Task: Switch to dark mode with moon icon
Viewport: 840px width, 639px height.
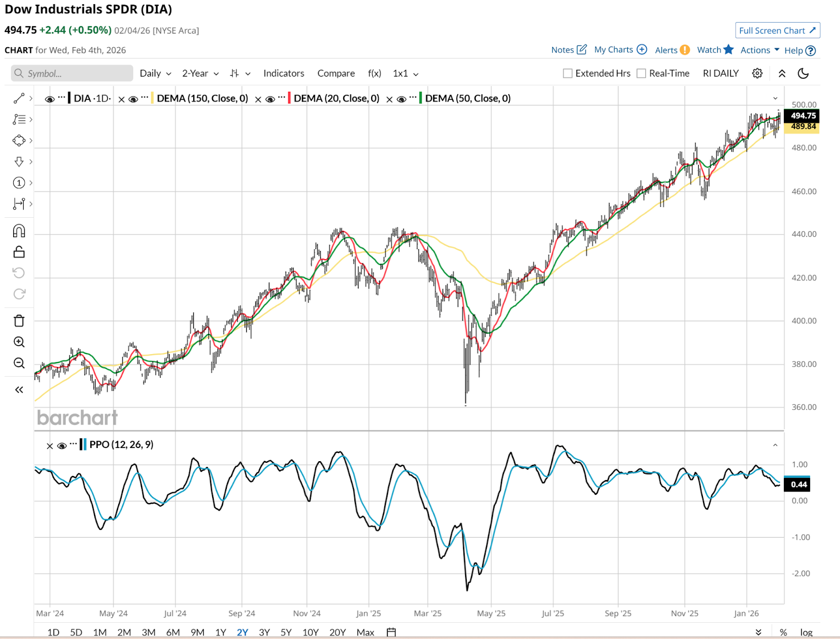Action: [x=803, y=73]
